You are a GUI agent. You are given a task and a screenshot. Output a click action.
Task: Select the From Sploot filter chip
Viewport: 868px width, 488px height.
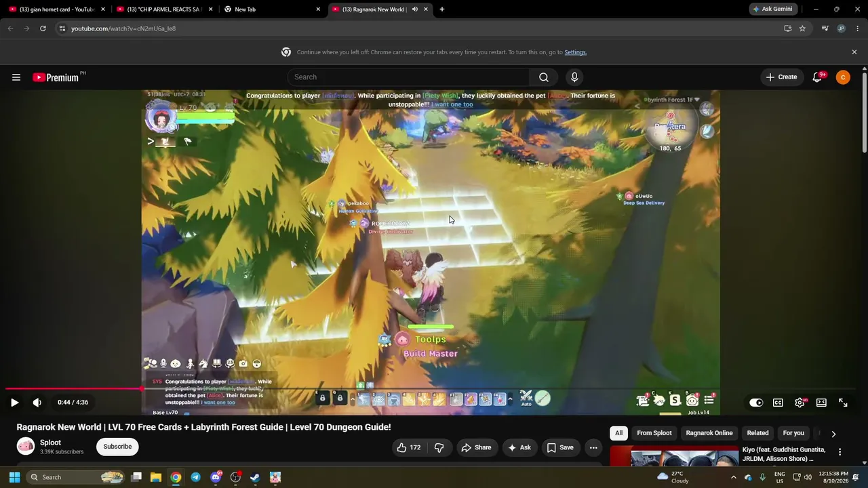tap(654, 433)
